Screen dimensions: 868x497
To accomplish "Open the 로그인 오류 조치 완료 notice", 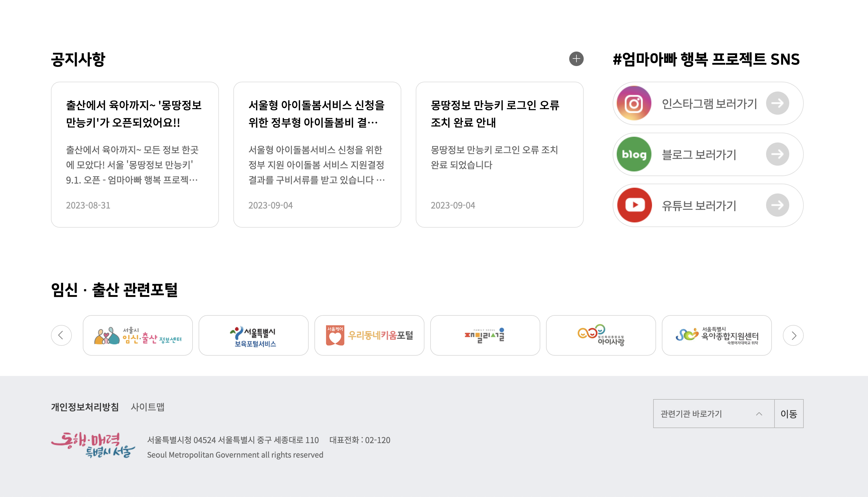I will (499, 154).
